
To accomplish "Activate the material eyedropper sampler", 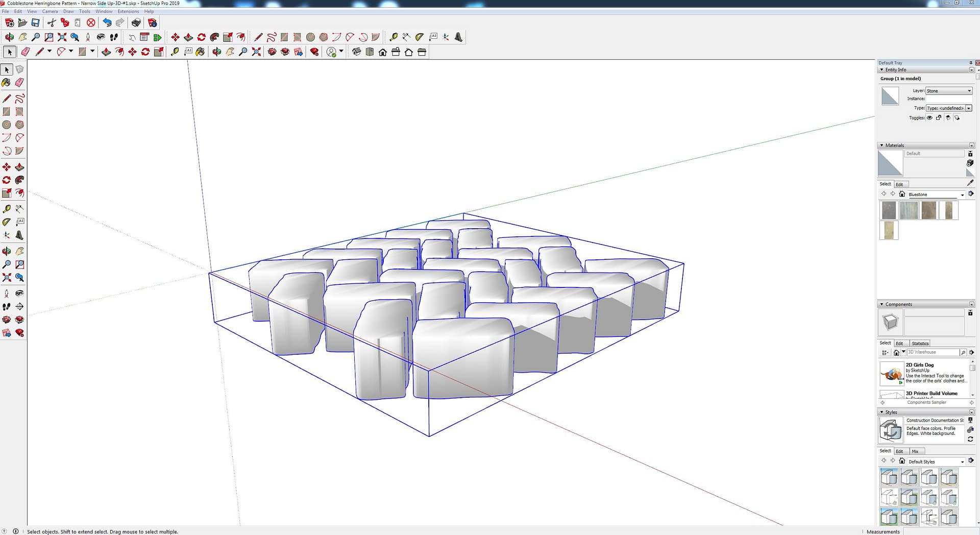I will tap(970, 183).
